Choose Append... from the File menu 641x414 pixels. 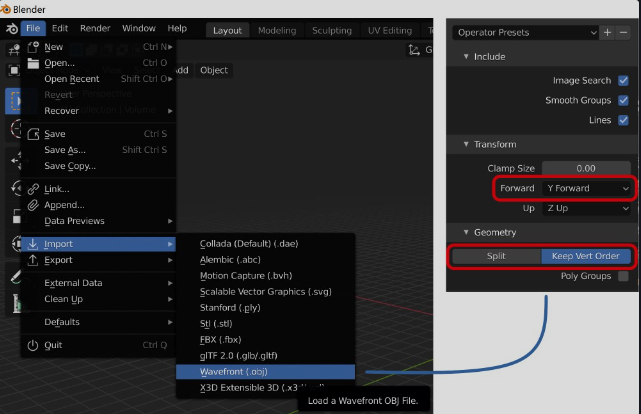tap(99, 205)
